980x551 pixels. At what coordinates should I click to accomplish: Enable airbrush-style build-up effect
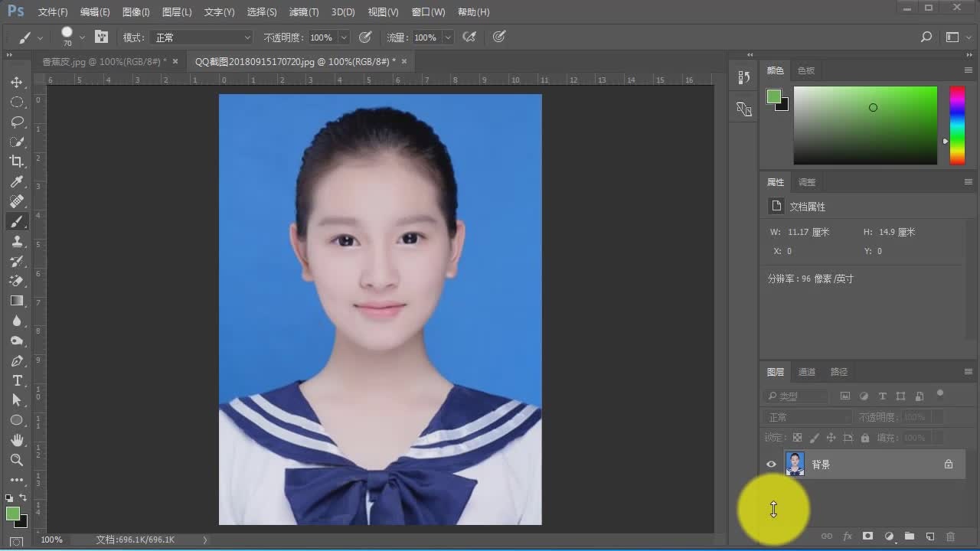(470, 37)
